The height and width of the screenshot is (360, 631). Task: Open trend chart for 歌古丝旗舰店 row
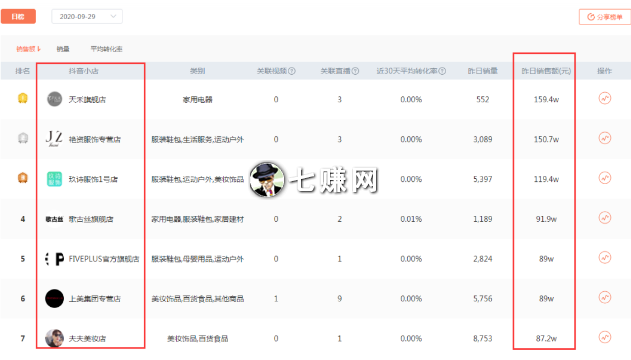tap(604, 218)
